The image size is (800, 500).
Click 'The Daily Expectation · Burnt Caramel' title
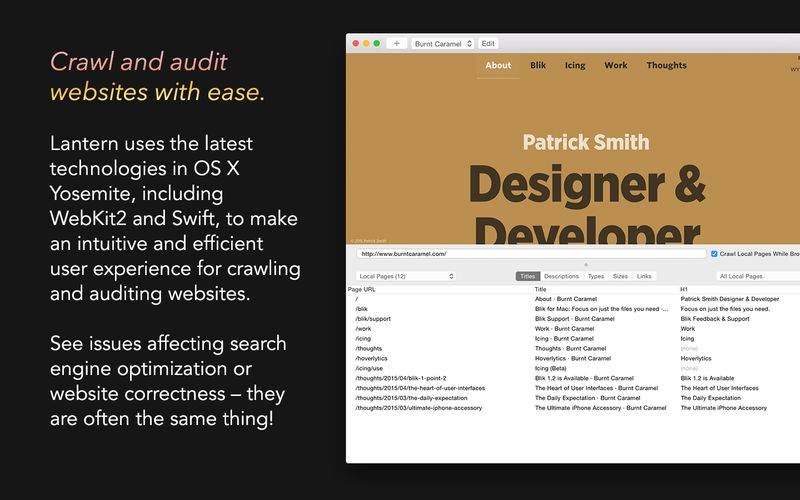pyautogui.click(x=587, y=398)
